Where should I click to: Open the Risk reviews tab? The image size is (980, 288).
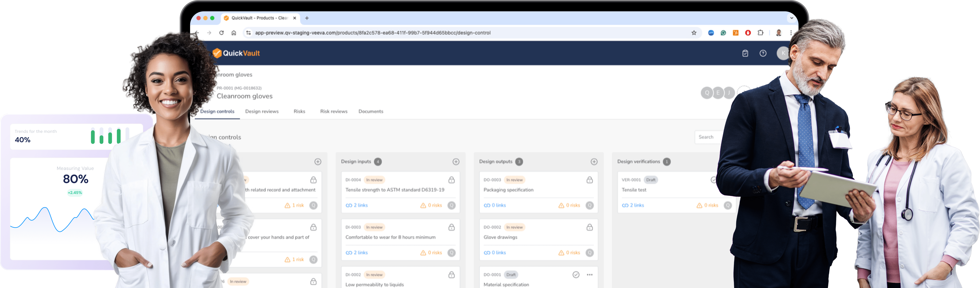click(334, 111)
